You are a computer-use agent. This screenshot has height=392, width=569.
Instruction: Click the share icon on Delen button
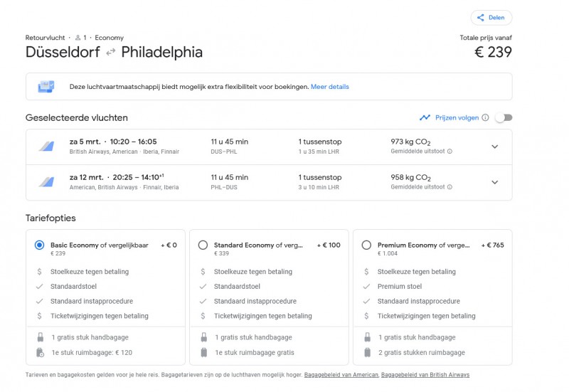coord(481,18)
